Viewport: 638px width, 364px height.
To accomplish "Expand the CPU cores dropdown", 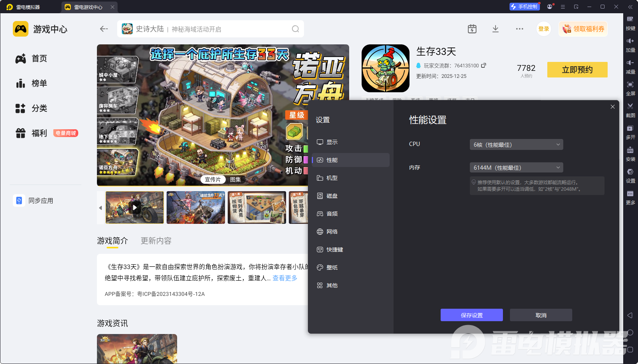I will pos(517,144).
